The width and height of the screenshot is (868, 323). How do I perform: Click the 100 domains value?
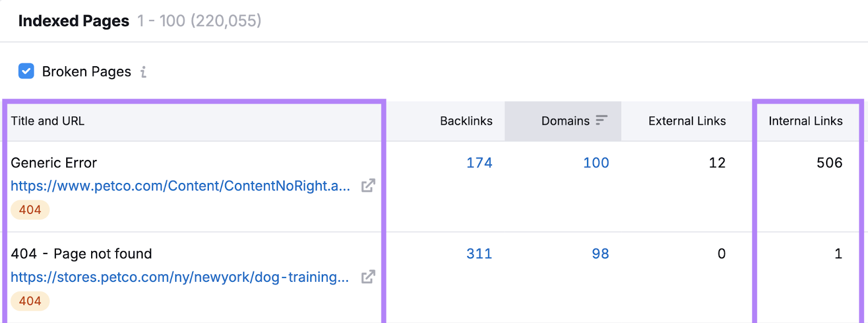[x=596, y=163]
